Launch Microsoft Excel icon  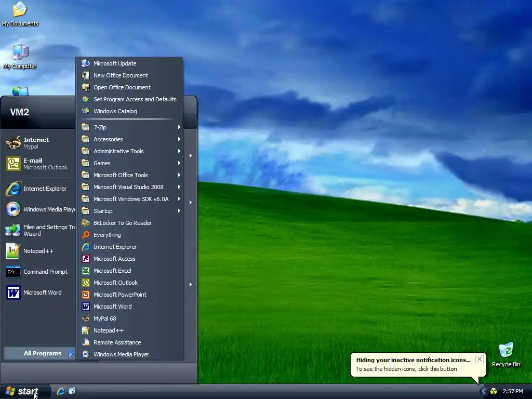click(86, 271)
